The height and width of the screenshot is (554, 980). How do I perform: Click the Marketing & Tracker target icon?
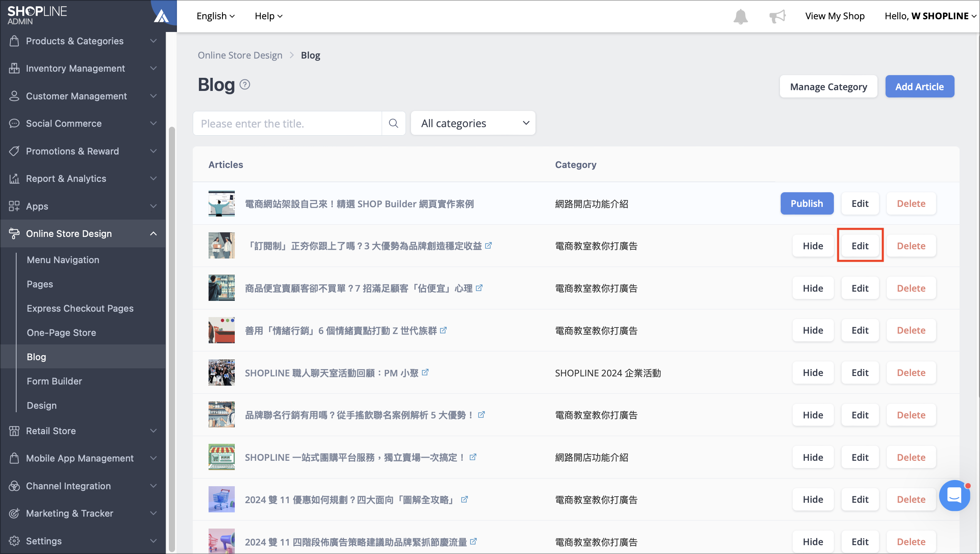[14, 513]
